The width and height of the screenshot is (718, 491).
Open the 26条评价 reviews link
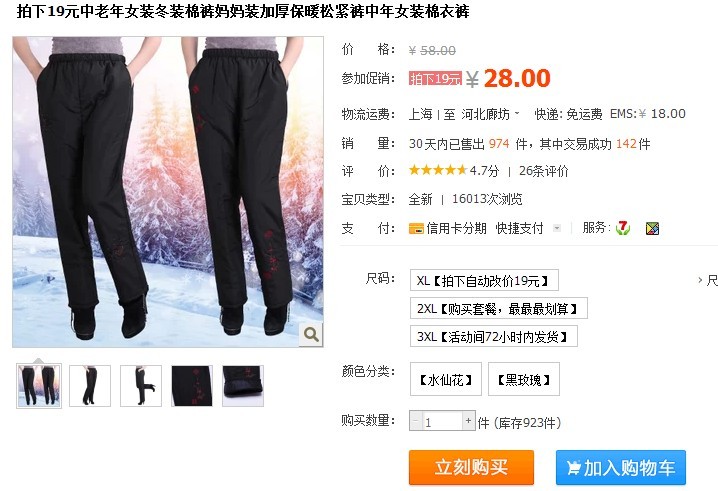pos(543,171)
